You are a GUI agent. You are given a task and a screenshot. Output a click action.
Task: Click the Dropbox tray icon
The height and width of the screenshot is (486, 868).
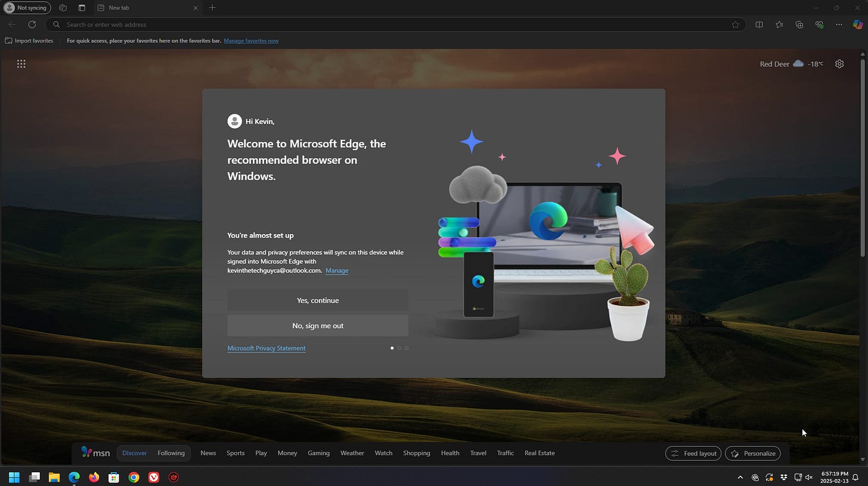(x=783, y=477)
